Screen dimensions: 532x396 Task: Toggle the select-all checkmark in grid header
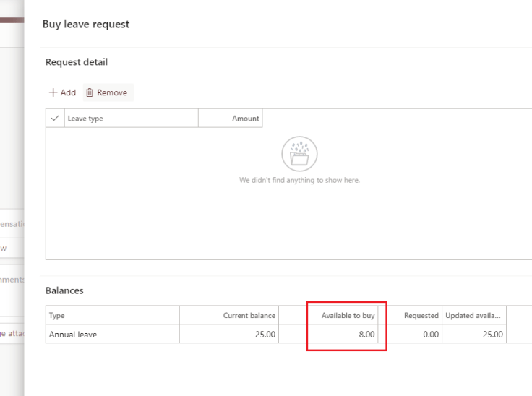(55, 119)
